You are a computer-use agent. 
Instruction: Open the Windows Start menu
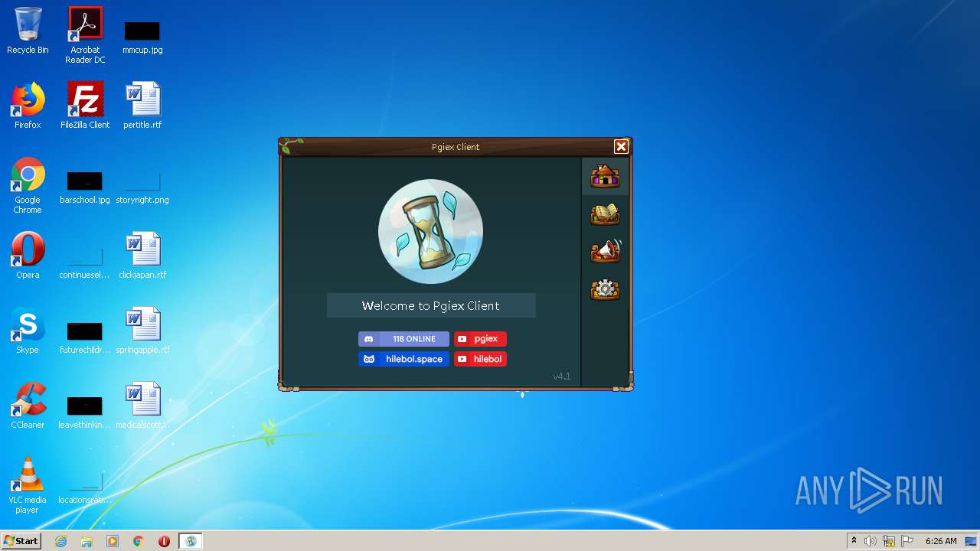coord(21,540)
